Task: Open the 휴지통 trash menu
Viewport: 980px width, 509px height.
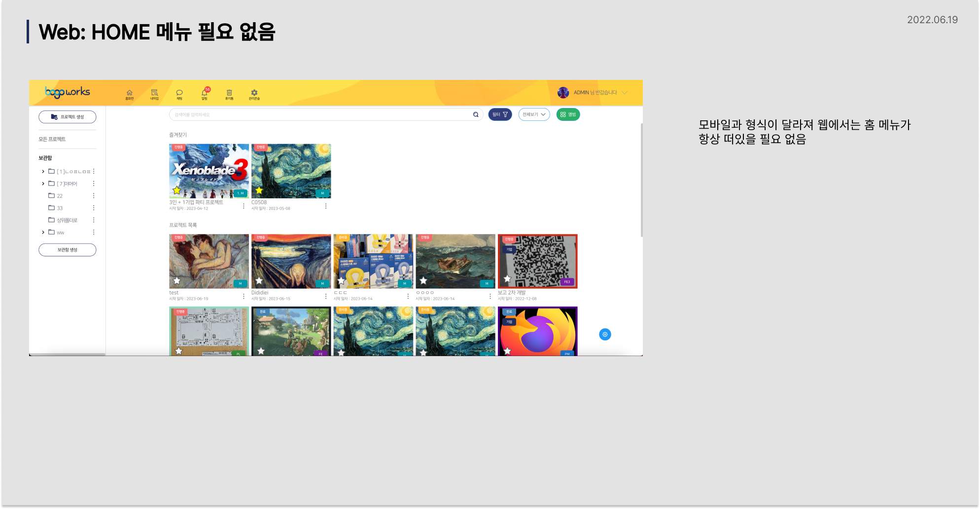Action: [x=229, y=95]
